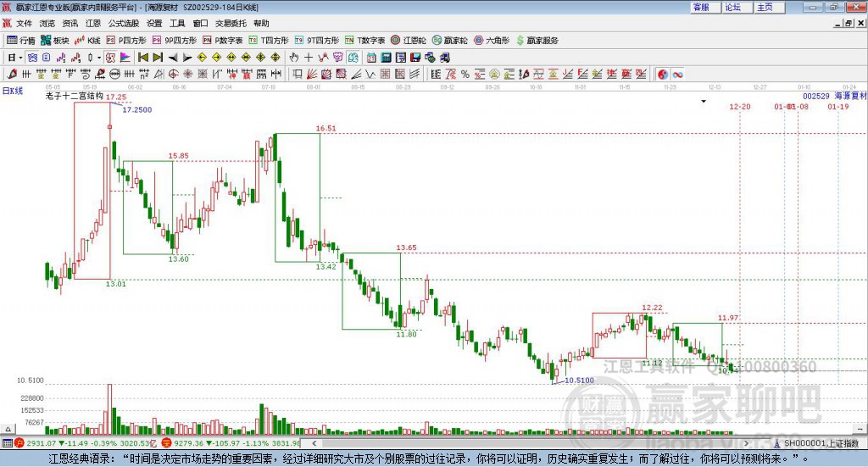Open 赢家服务 with dollar sign icon
Screen dimensions: 868x467
click(537, 41)
